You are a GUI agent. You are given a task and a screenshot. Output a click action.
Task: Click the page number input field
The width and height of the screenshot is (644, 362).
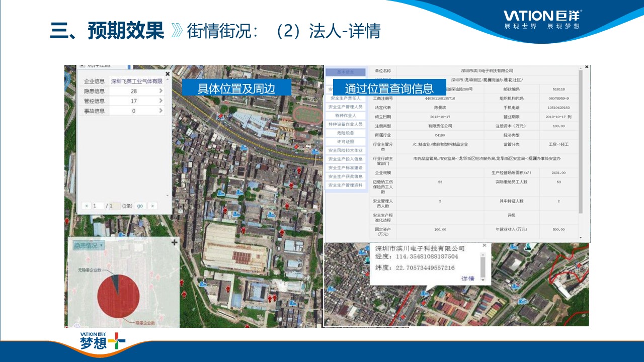click(x=98, y=206)
